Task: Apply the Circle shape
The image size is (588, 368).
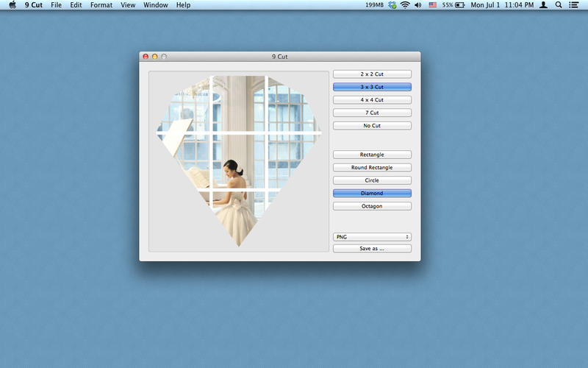Action: (x=372, y=180)
